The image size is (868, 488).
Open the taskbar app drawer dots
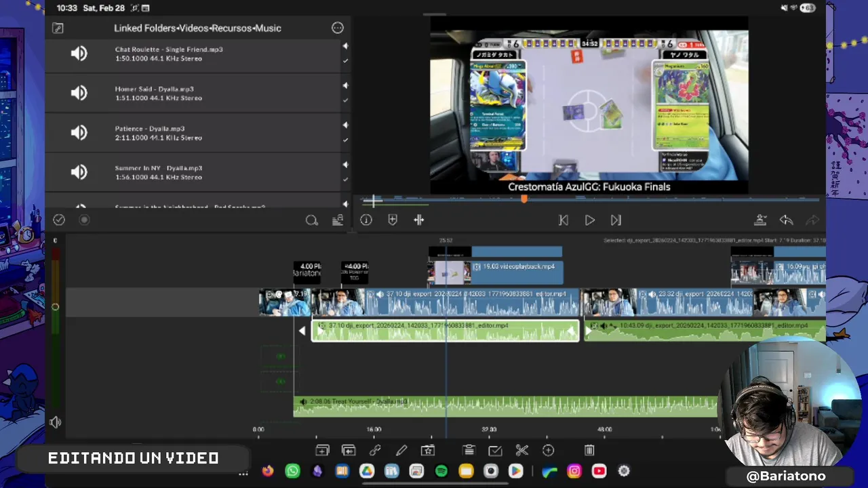pos(243,473)
